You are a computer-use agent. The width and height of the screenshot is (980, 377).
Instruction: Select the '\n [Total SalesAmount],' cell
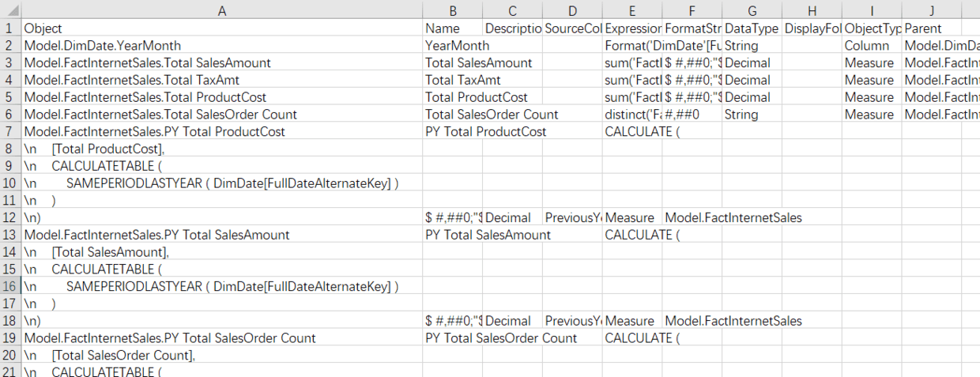tap(221, 252)
